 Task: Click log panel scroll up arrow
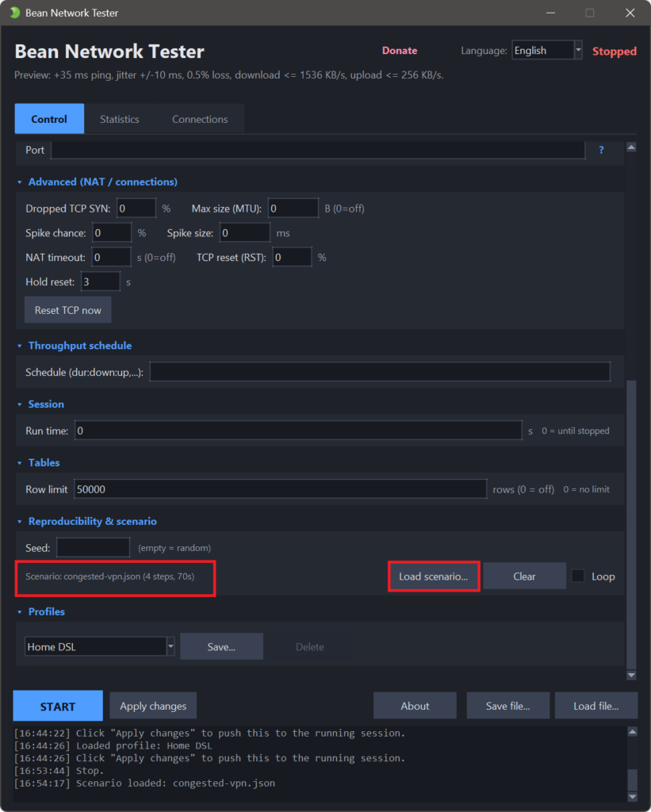point(632,732)
